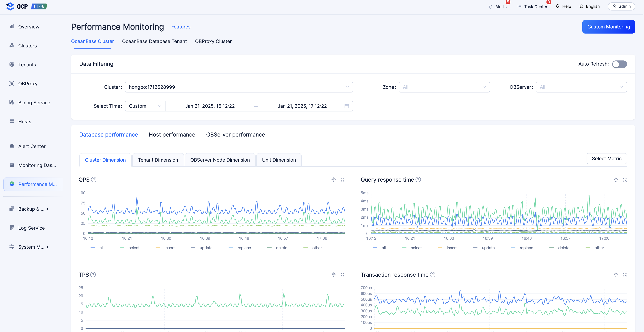Switch to Tenant Dimension tab
The width and height of the screenshot is (644, 332).
[158, 160]
